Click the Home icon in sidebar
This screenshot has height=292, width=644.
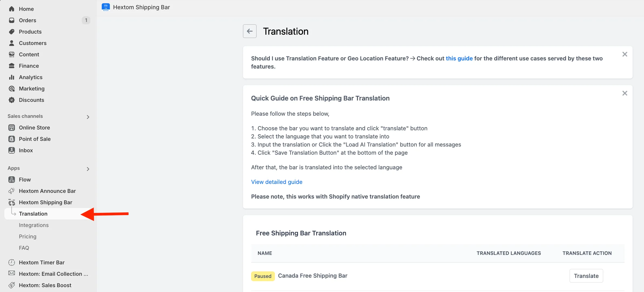tap(12, 9)
